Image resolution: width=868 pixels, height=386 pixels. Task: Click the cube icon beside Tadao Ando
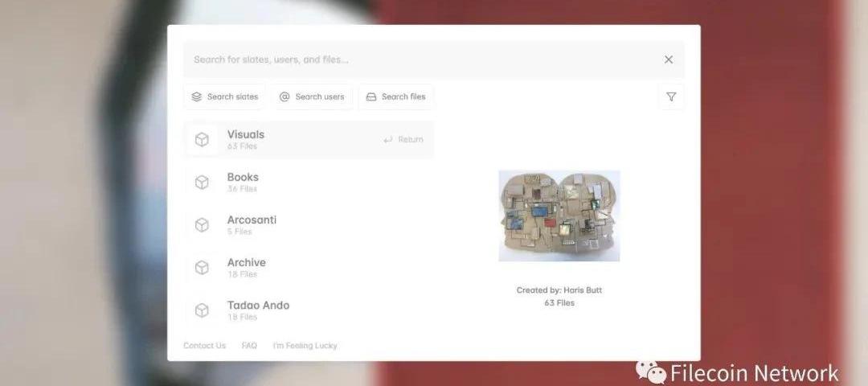(202, 310)
